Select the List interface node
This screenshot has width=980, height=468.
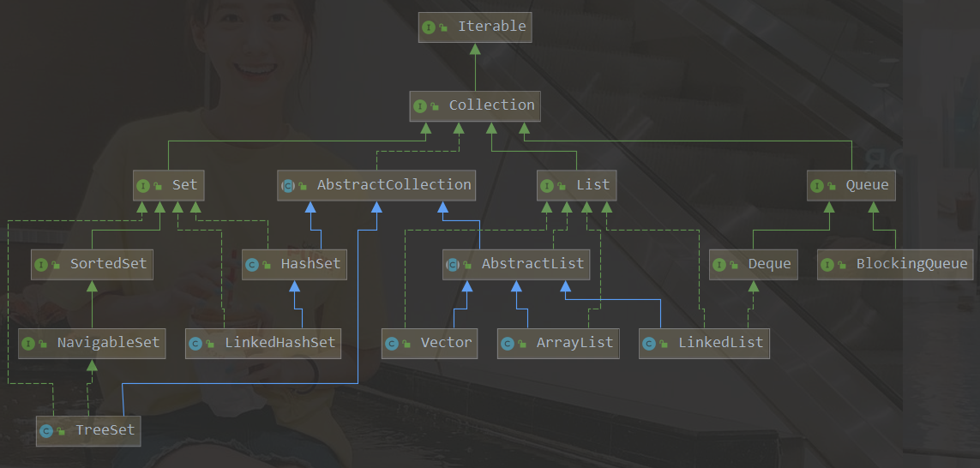(x=577, y=186)
